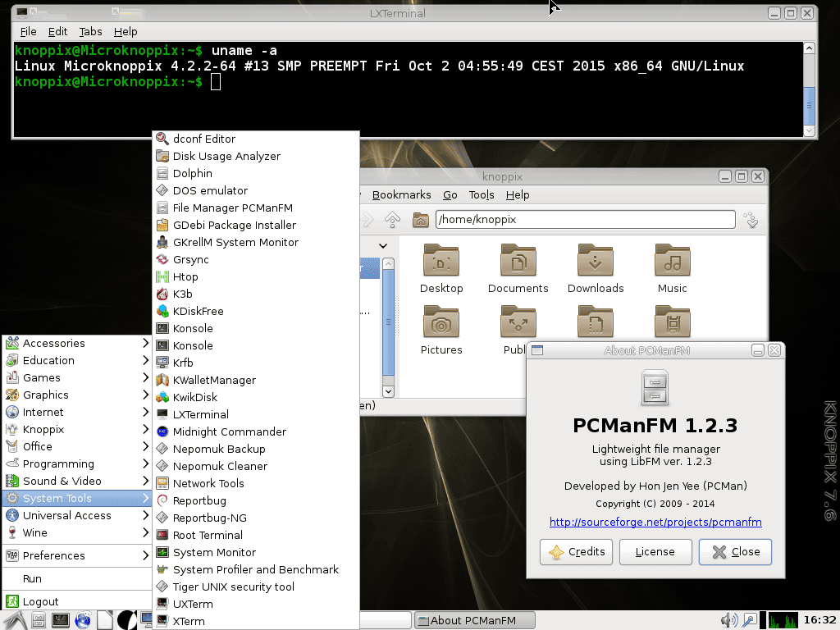Screen dimensions: 840x630
Task: Expand the Knoppix submenu arrow
Action: (145, 429)
